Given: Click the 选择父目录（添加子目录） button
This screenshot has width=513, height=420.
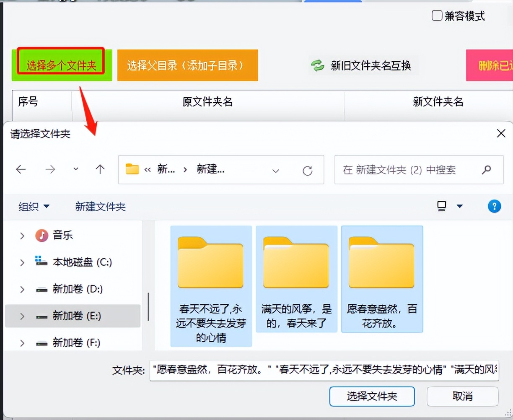Looking at the screenshot, I should tap(188, 65).
